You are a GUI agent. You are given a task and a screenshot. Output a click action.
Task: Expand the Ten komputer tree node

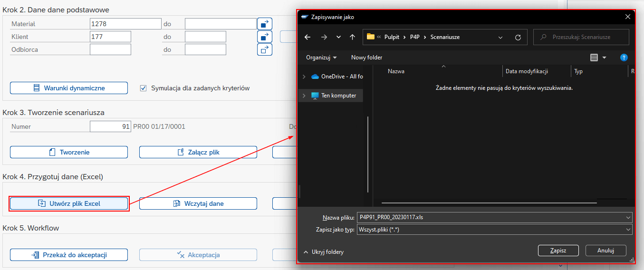(x=304, y=96)
